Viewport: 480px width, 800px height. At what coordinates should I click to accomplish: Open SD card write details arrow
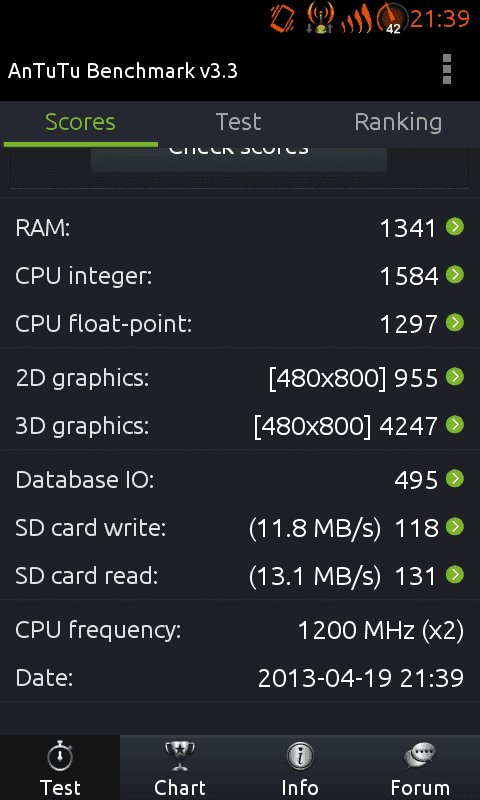click(454, 527)
